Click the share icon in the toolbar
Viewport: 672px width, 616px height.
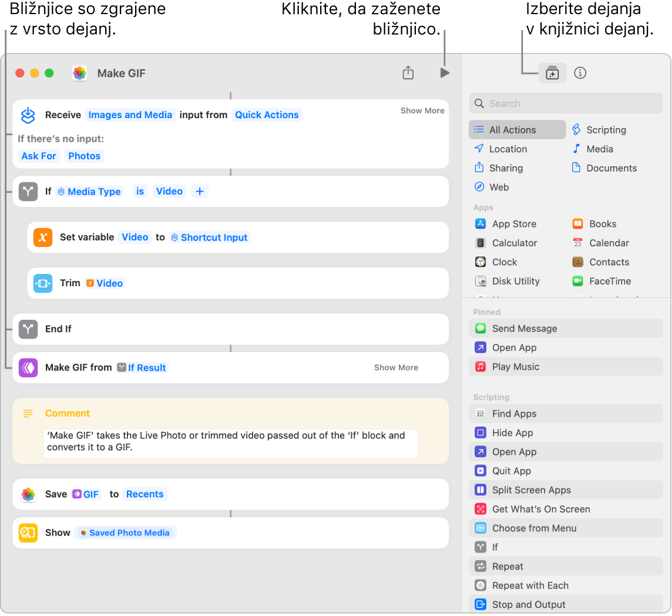point(408,73)
